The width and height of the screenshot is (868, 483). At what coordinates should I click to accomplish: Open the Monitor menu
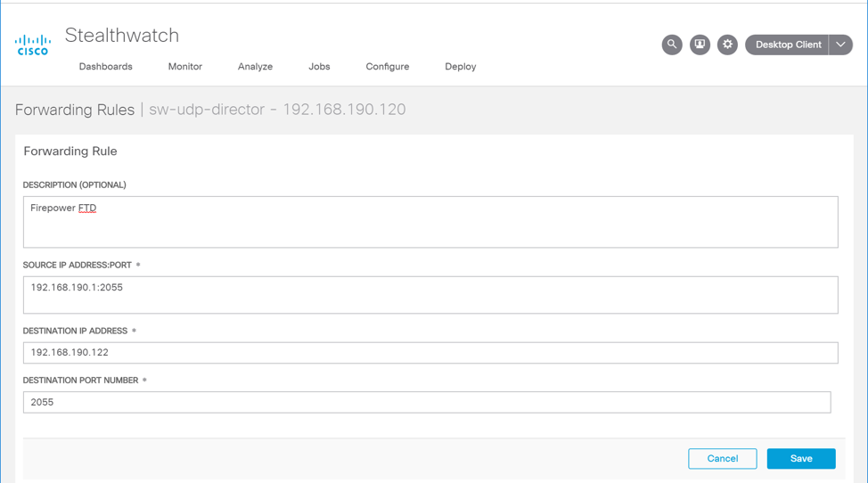[184, 67]
